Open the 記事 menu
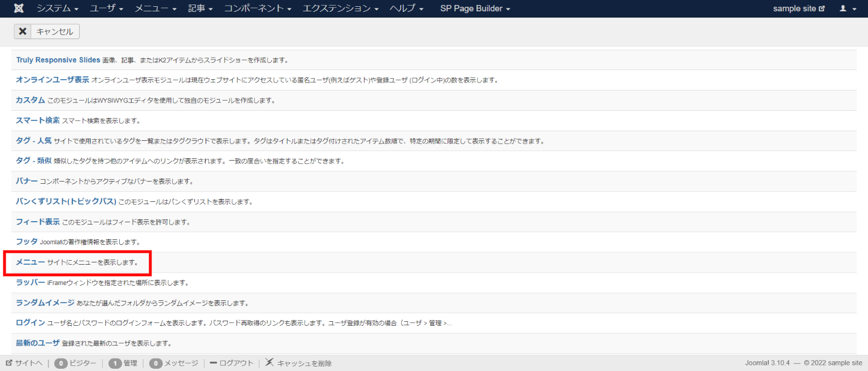This screenshot has height=371, width=868. tap(201, 8)
